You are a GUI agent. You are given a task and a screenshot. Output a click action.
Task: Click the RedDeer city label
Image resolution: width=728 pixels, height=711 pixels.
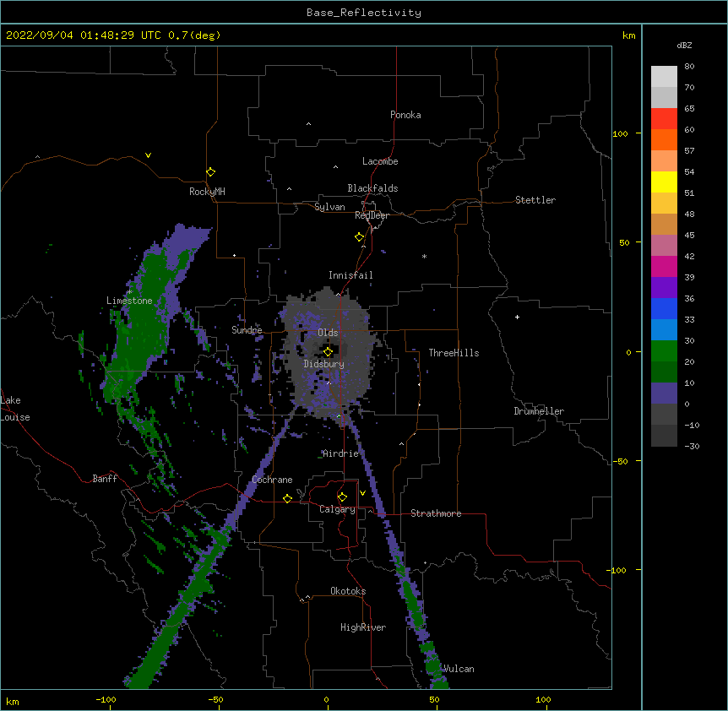click(x=372, y=215)
